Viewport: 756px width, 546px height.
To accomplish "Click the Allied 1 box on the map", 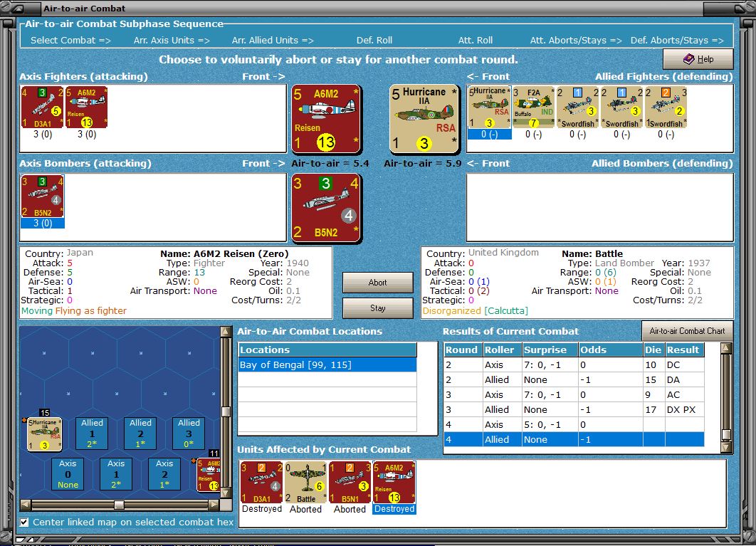I will (x=92, y=433).
